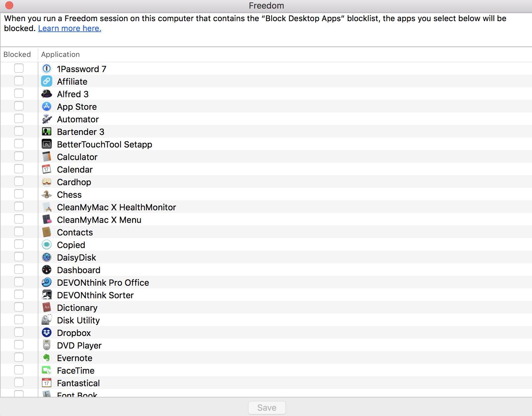Image resolution: width=532 pixels, height=416 pixels.
Task: Click the Cardhop icon
Action: (x=47, y=182)
